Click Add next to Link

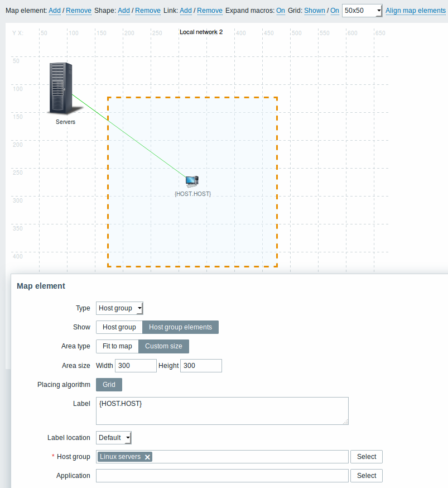click(186, 11)
